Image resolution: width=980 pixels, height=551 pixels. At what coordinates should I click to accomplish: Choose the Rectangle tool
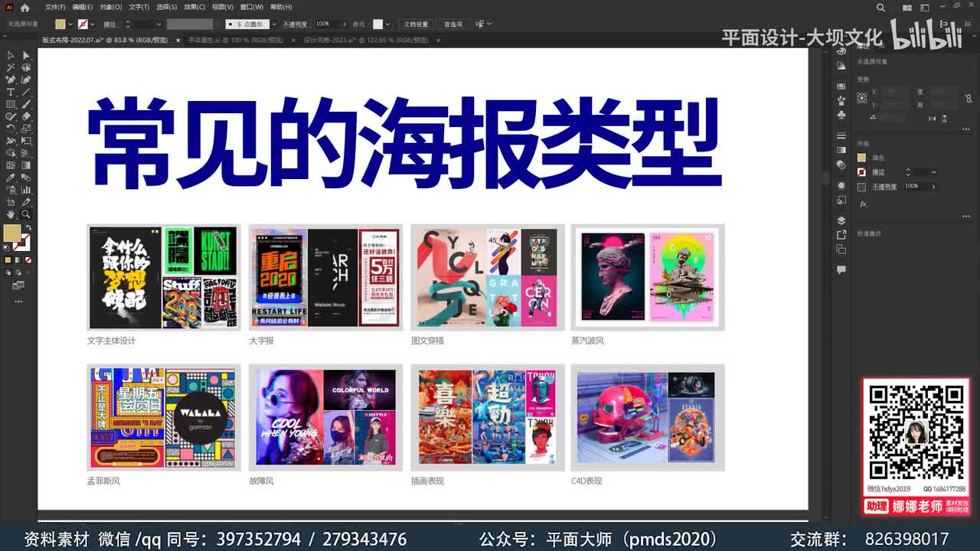tap(10, 104)
